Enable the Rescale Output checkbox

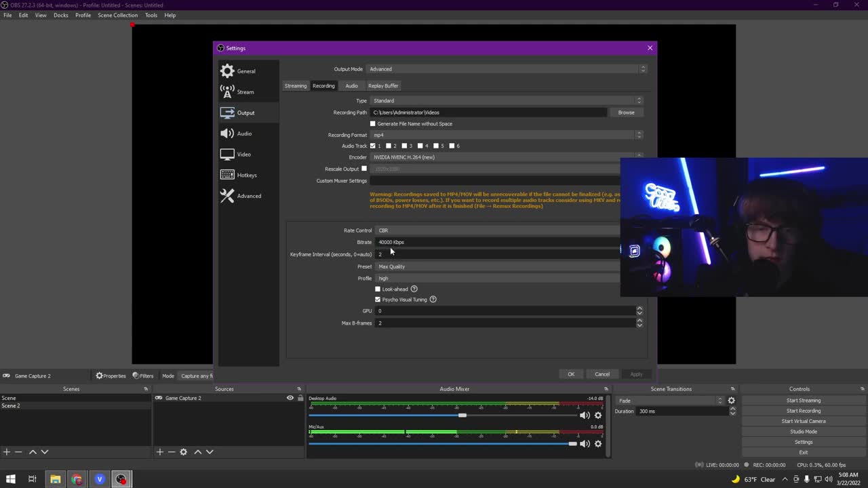click(364, 169)
